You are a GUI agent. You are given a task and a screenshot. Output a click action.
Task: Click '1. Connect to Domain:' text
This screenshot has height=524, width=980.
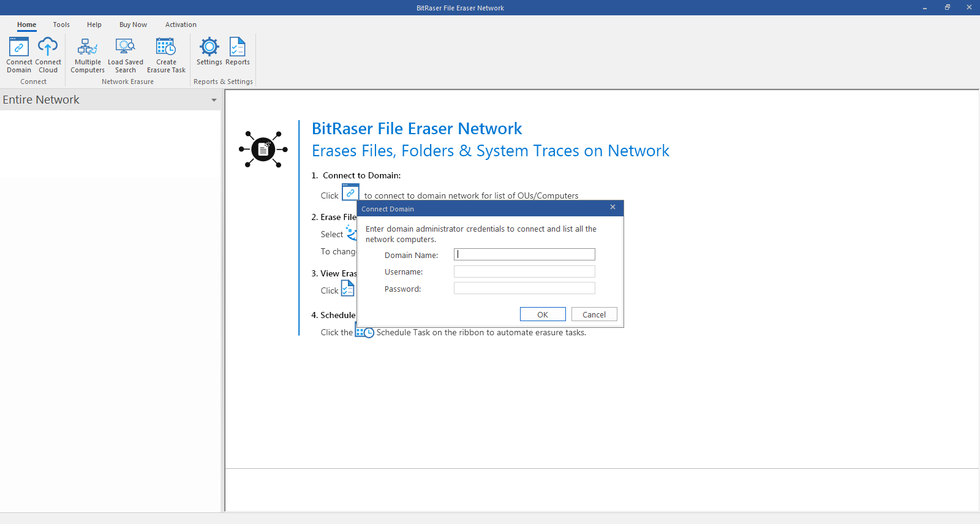356,175
